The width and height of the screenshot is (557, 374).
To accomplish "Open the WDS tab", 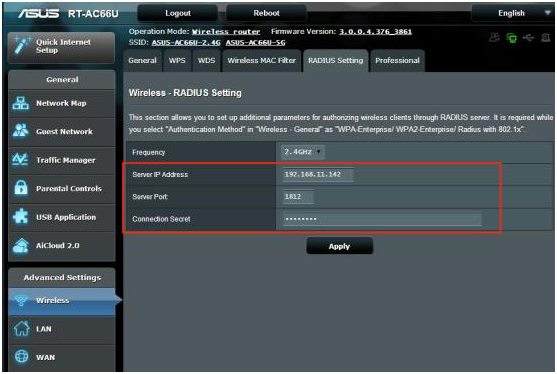I will (206, 61).
